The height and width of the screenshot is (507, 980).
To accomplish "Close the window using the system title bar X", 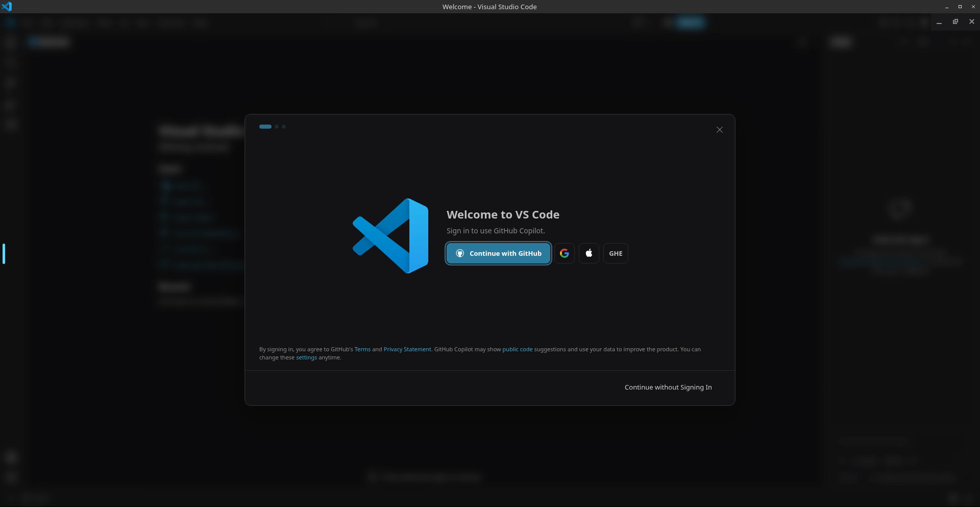I will [x=973, y=7].
